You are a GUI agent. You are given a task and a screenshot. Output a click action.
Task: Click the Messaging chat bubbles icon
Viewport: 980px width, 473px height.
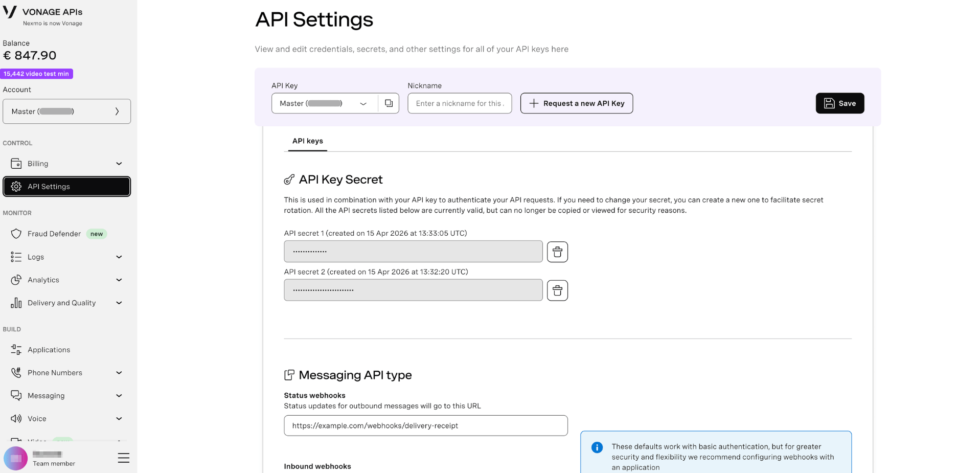pyautogui.click(x=16, y=396)
